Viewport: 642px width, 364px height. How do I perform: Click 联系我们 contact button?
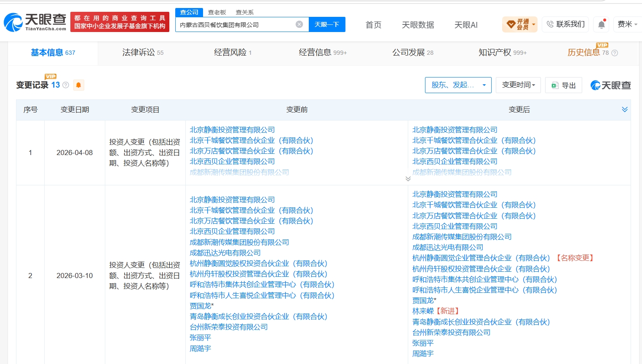tap(566, 24)
